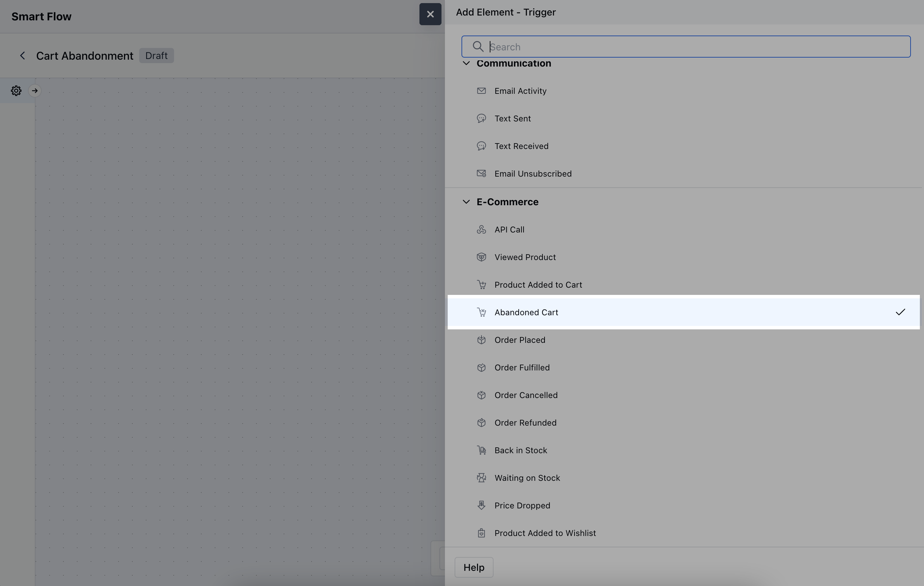Go back using the left chevron
Screen dimensions: 924x586
(x=23, y=56)
